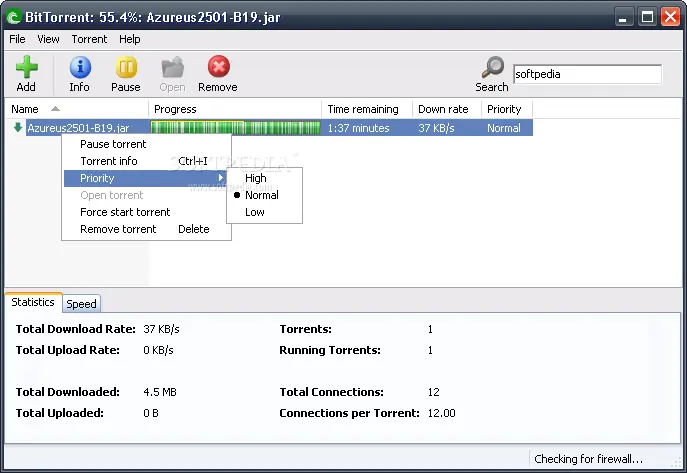
Task: Open torrent Info via blue icon
Action: click(x=80, y=67)
